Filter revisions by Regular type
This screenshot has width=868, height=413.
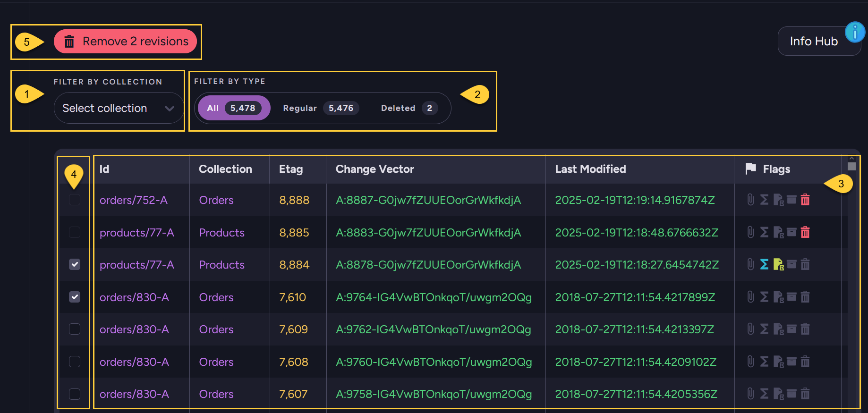pyautogui.click(x=321, y=108)
